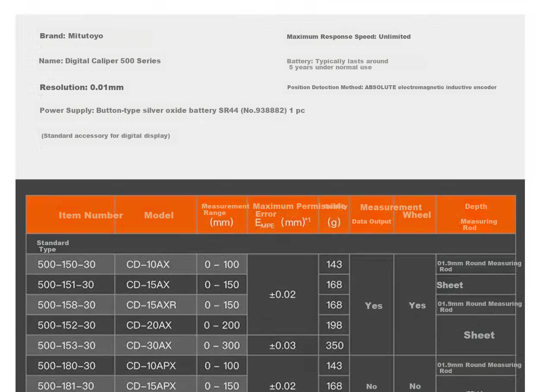543x392 pixels.
Task: Select the Power Supply SR44 battery line
Action: [172, 110]
